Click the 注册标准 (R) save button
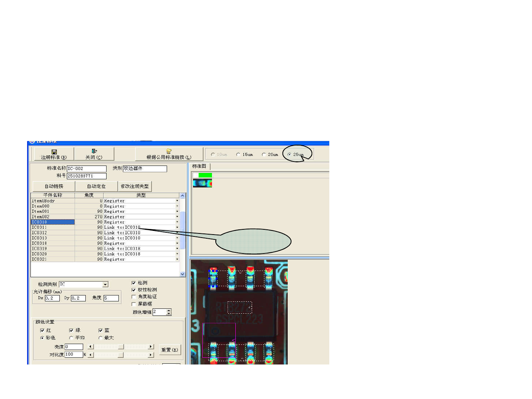 pyautogui.click(x=54, y=154)
